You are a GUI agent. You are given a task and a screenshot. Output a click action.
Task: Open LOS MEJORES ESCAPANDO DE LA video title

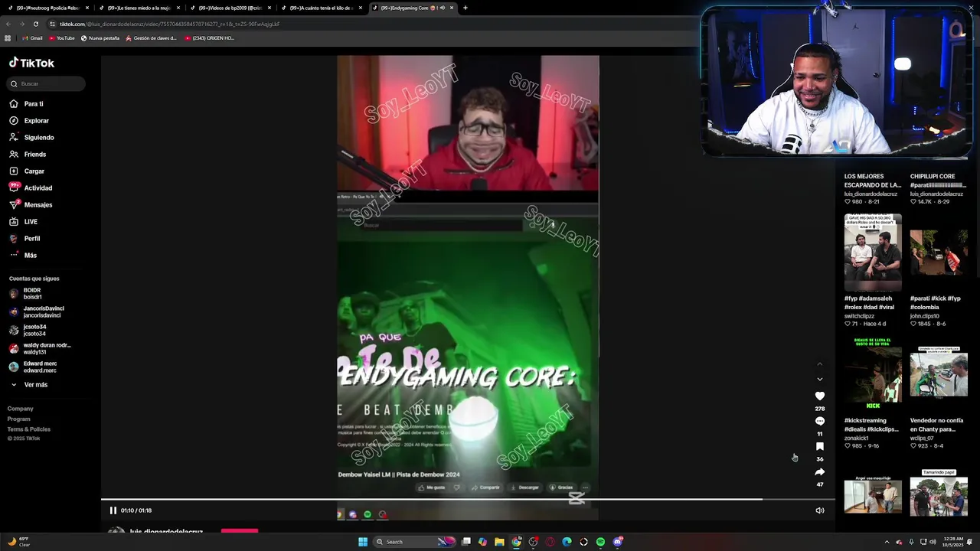point(873,181)
